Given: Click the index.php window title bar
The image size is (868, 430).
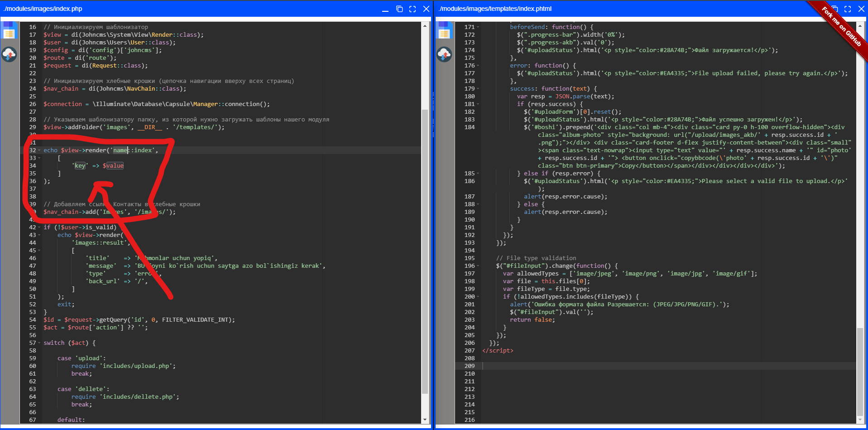Looking at the screenshot, I should point(181,9).
